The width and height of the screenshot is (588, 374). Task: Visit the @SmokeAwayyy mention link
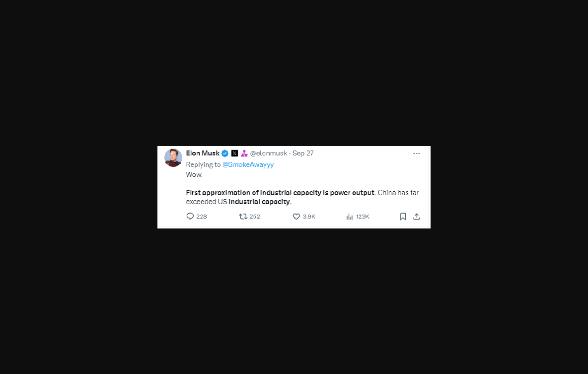pyautogui.click(x=248, y=164)
